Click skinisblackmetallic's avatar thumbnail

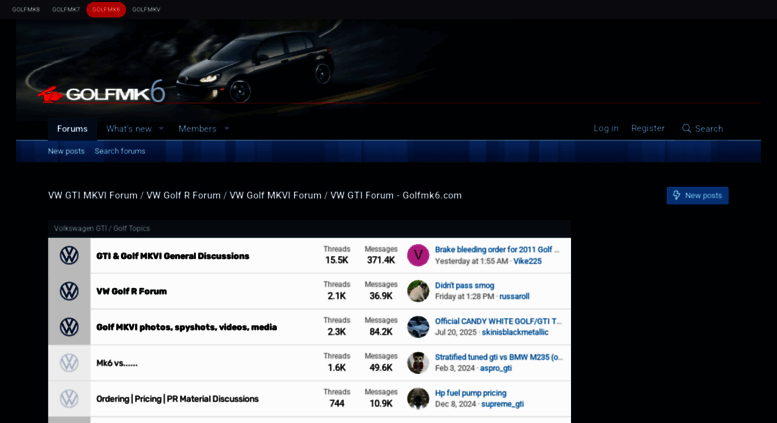(418, 327)
